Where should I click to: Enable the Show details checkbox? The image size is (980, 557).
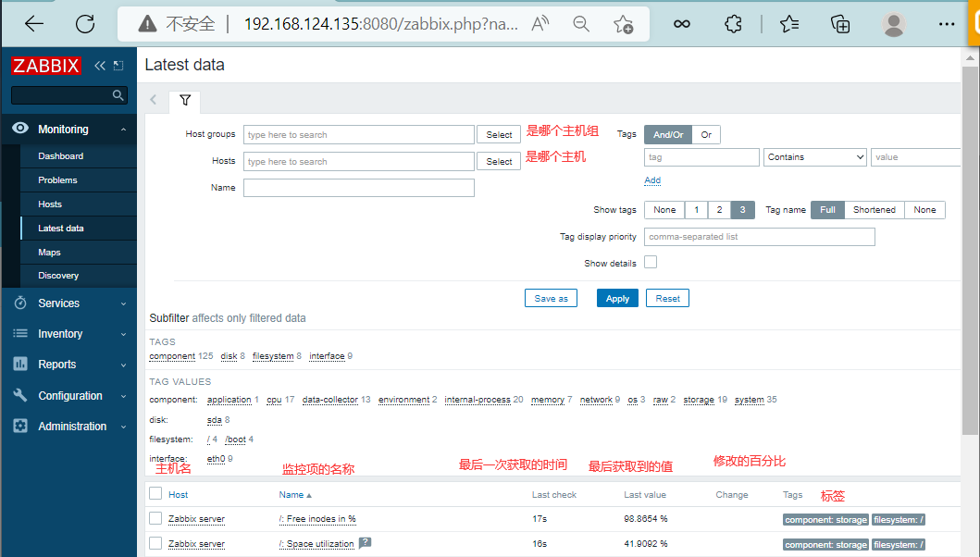pos(651,263)
